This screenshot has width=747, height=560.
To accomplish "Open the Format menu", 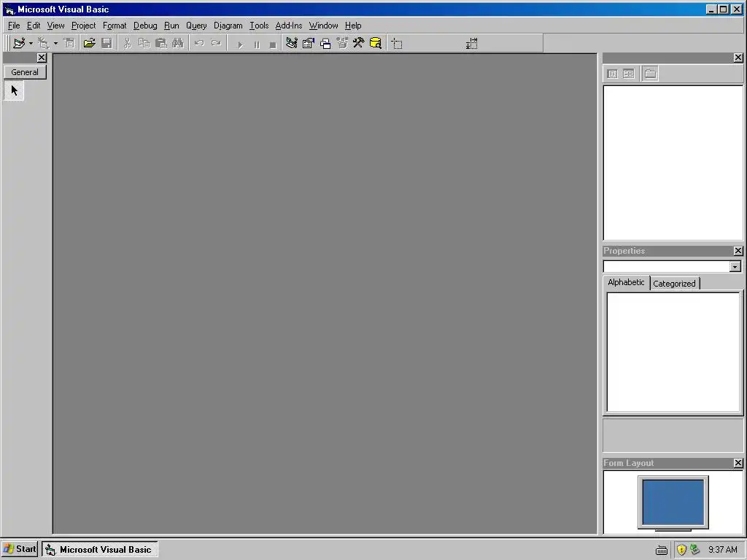I will point(115,26).
